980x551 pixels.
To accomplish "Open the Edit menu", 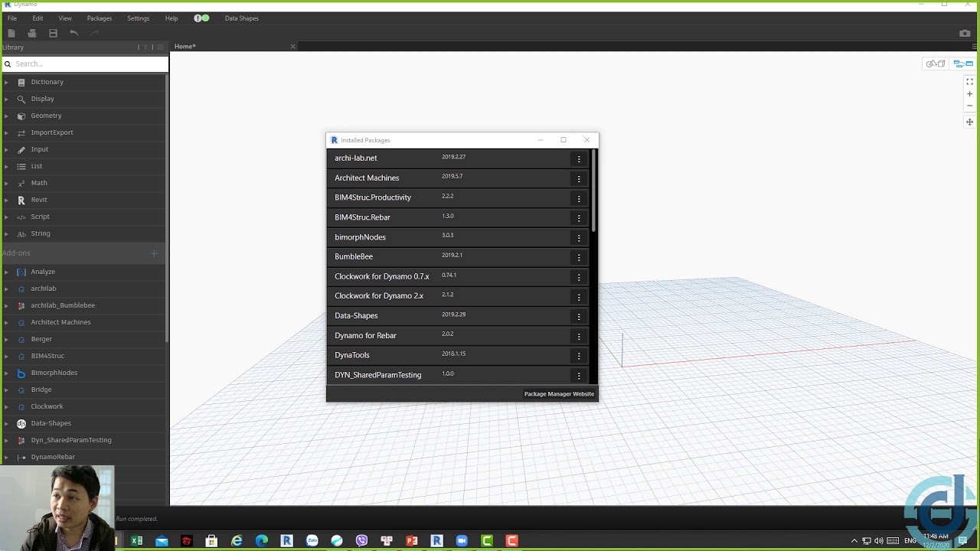I will tap(38, 18).
